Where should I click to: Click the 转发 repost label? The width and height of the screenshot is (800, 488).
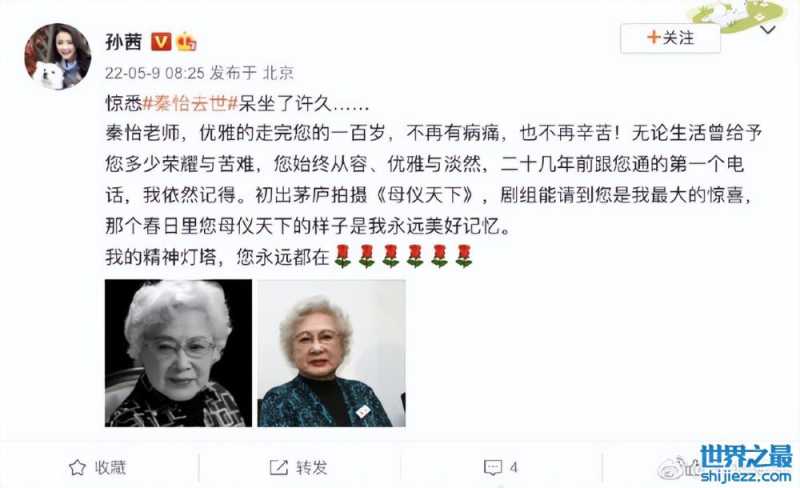(x=312, y=468)
